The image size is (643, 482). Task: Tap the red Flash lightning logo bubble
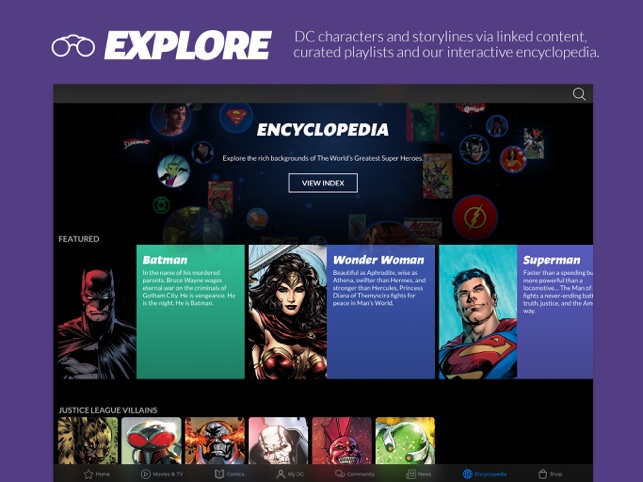pyautogui.click(x=475, y=217)
